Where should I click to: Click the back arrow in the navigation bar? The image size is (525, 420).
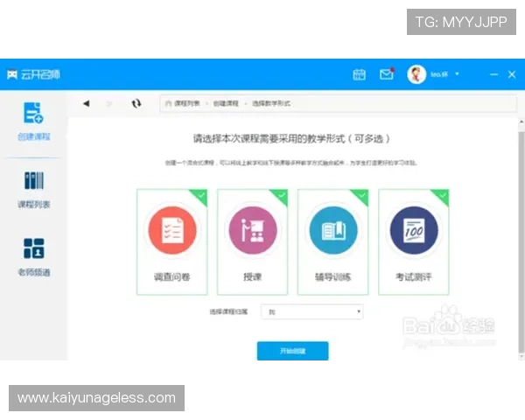pyautogui.click(x=87, y=103)
